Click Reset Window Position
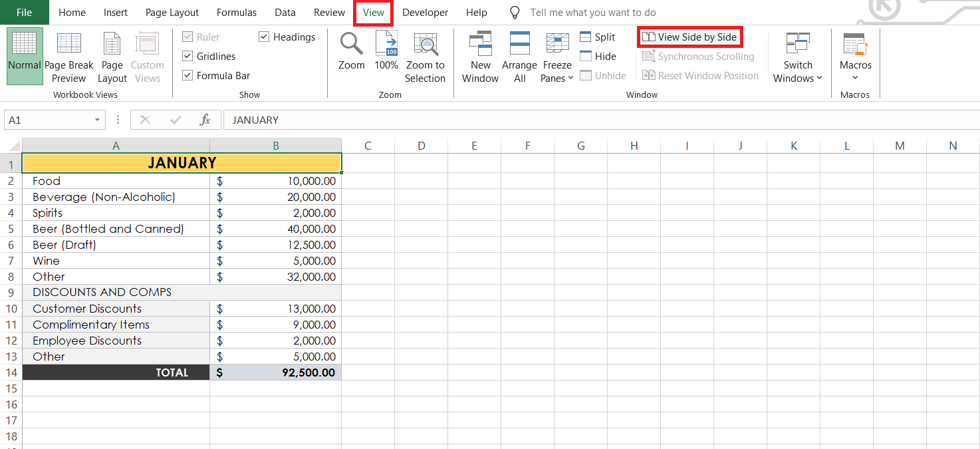 700,76
